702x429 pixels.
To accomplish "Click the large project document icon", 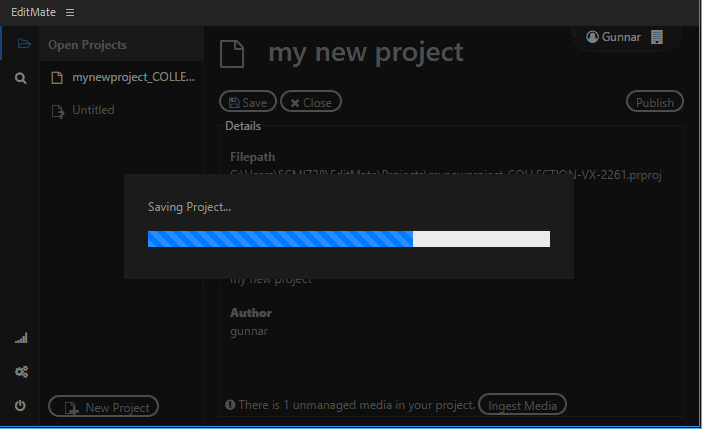I will click(x=232, y=53).
